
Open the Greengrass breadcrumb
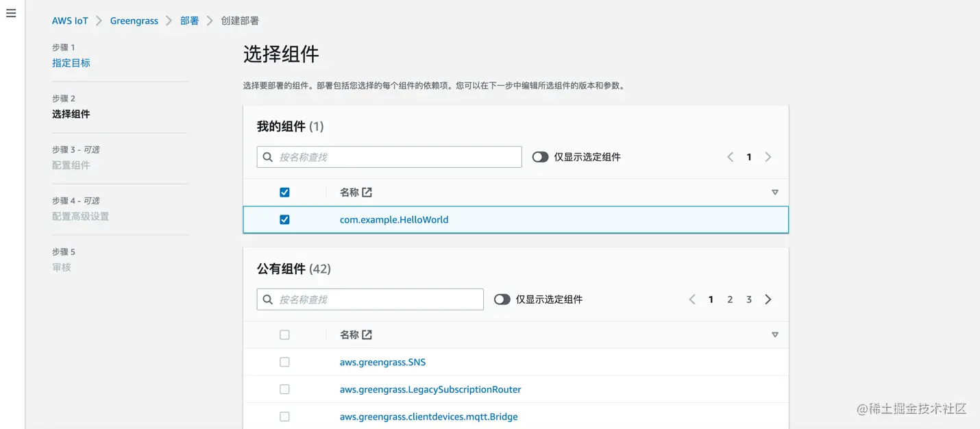coord(134,21)
